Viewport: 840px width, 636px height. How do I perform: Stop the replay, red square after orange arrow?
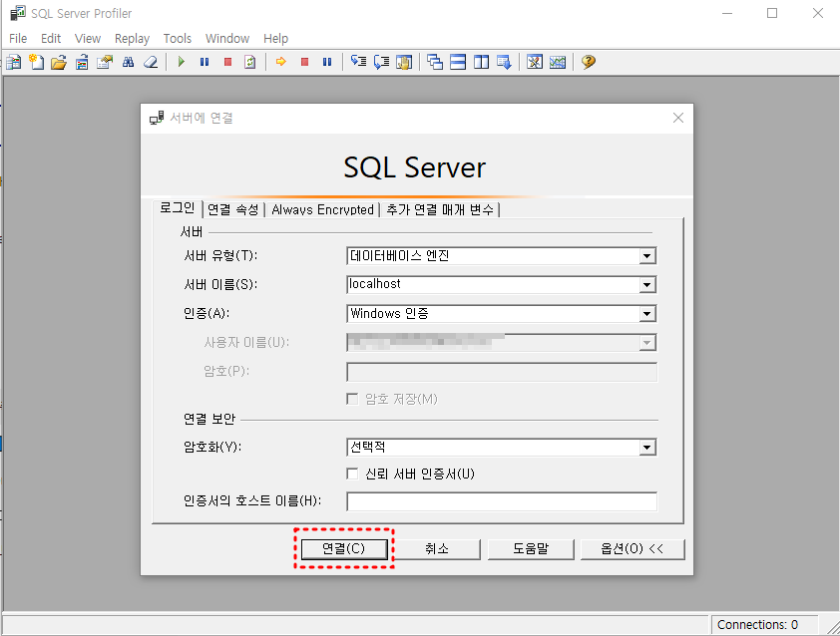(304, 62)
